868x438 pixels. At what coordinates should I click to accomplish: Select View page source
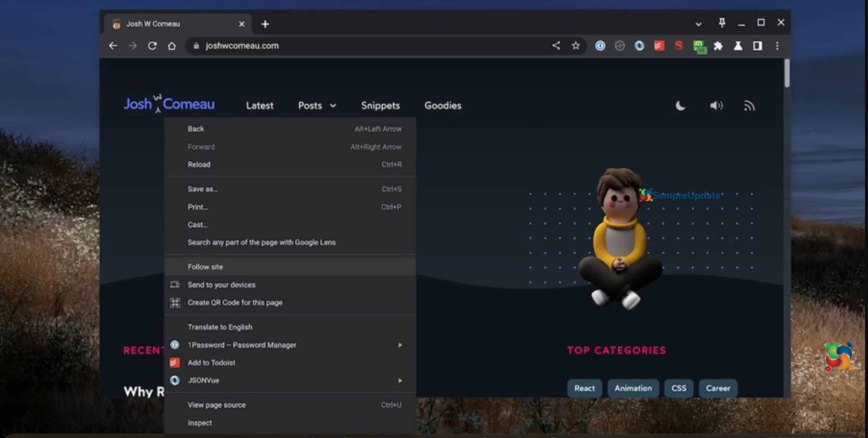click(x=290, y=405)
